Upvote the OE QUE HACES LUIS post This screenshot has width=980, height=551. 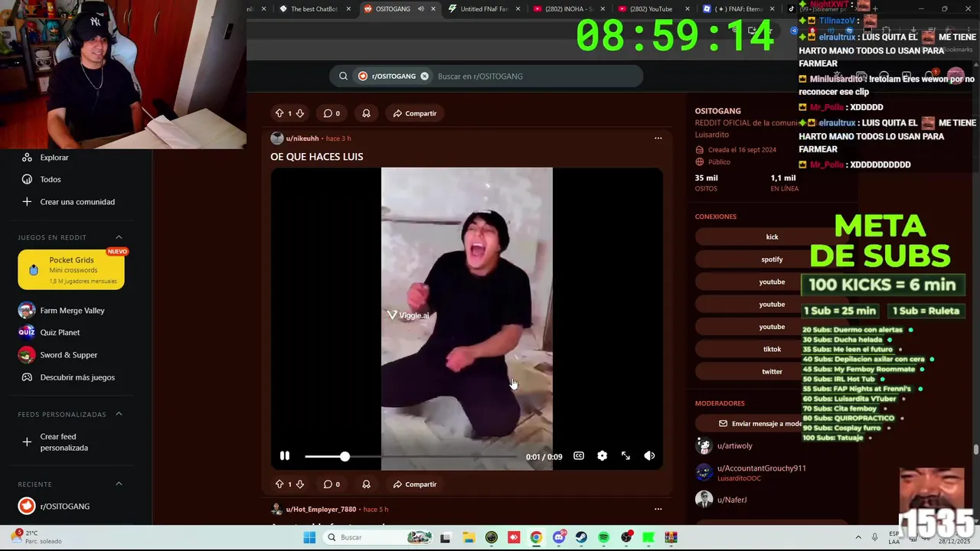[279, 484]
